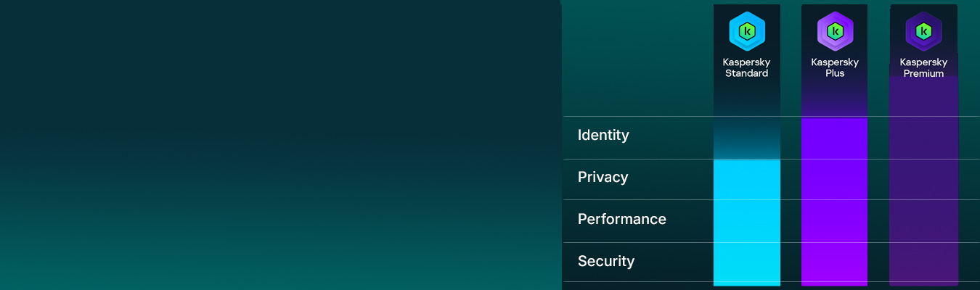Click the purple Kaspersky Plus hexagon icon

[835, 31]
